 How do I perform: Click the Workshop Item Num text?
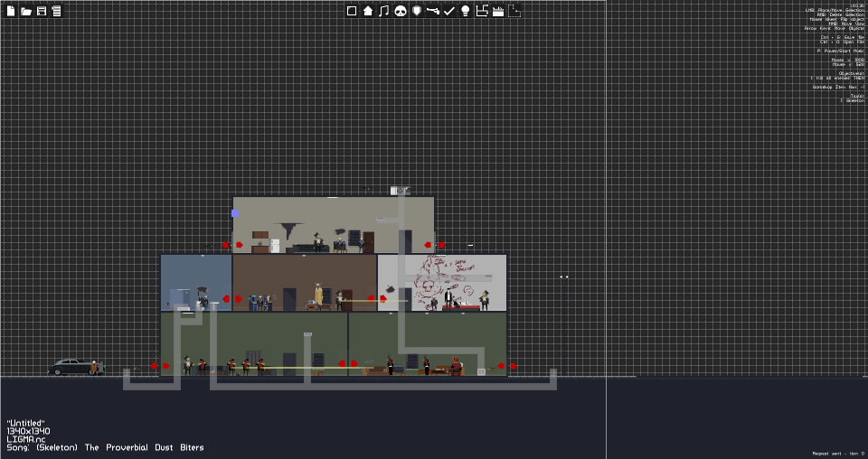839,87
